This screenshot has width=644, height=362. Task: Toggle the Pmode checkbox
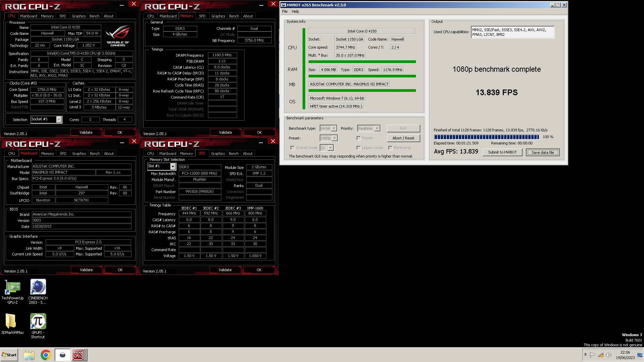(359, 138)
